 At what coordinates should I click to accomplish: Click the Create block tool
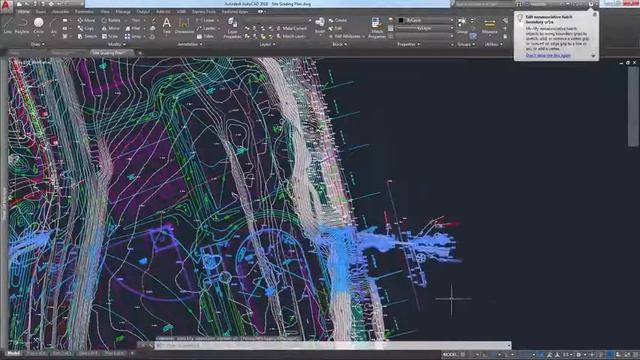coord(338,20)
